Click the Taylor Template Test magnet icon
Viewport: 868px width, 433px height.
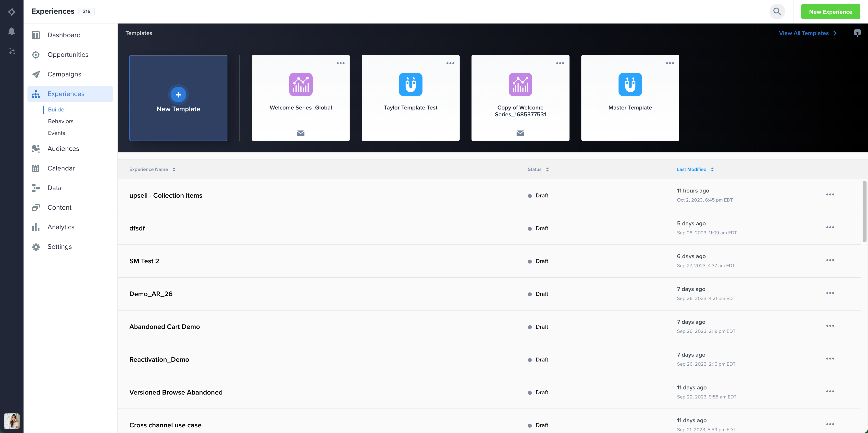tap(410, 84)
